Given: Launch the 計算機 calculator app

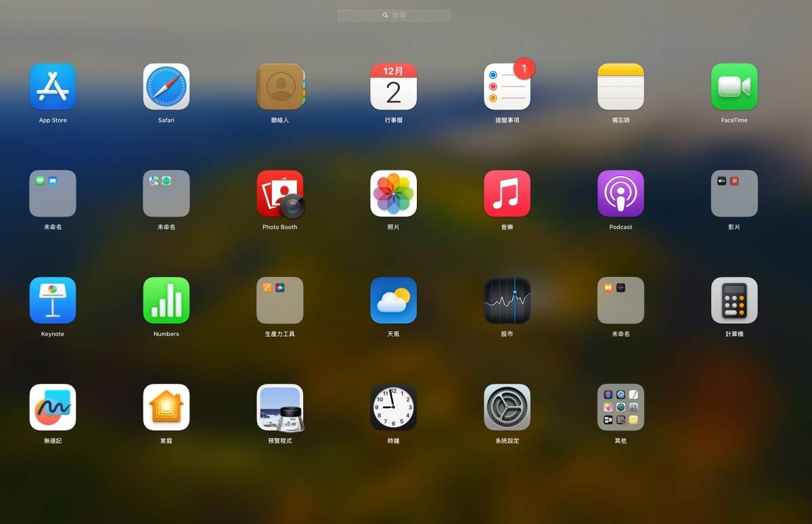Looking at the screenshot, I should (734, 301).
